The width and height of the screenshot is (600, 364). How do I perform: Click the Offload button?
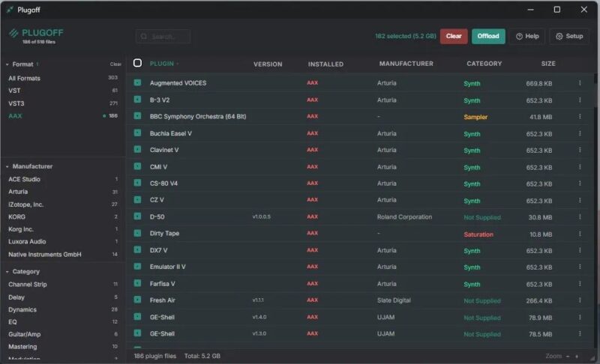pyautogui.click(x=488, y=36)
